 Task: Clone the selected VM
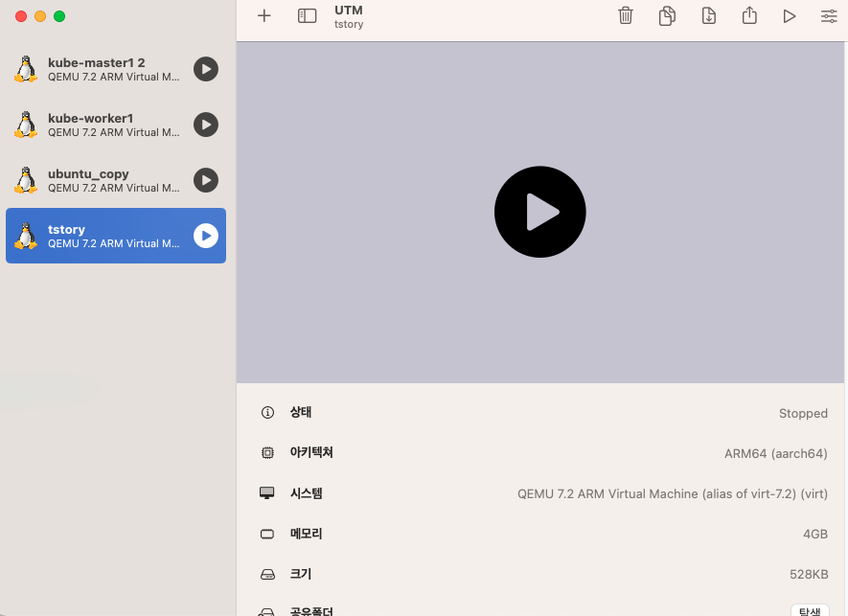pos(667,15)
